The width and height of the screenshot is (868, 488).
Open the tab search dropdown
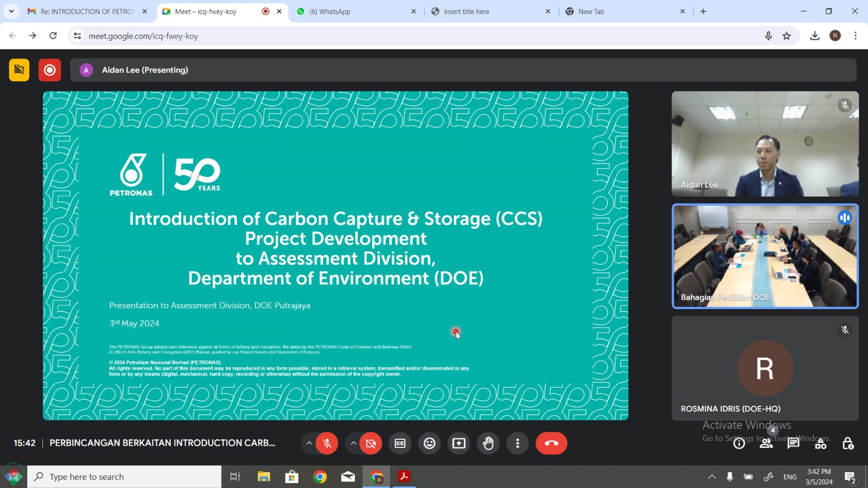(x=11, y=11)
